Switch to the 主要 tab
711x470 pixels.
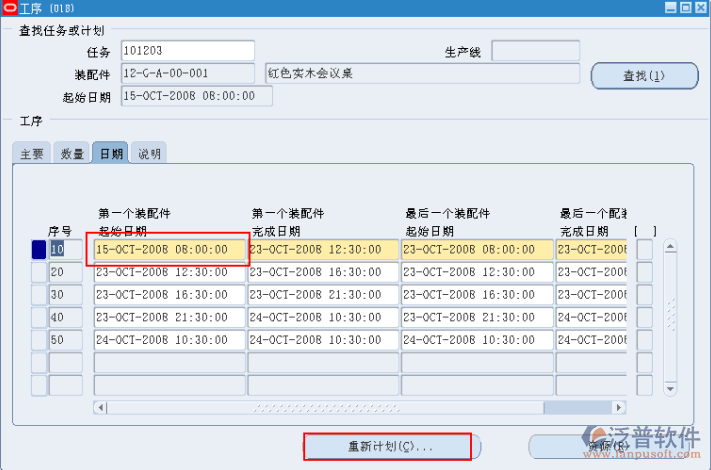click(31, 153)
